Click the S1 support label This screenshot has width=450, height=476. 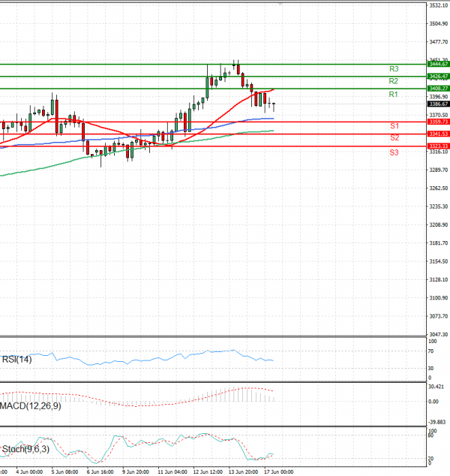point(394,125)
